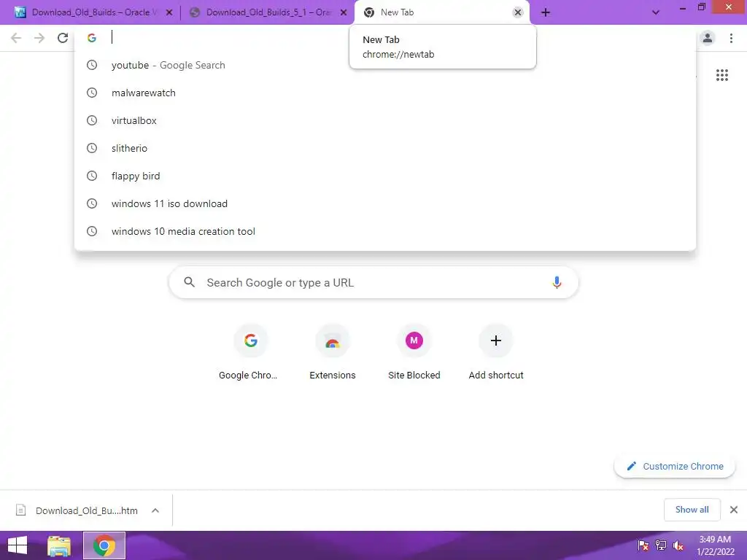Open the Google apps grid
Image resolution: width=747 pixels, height=560 pixels.
pyautogui.click(x=721, y=75)
